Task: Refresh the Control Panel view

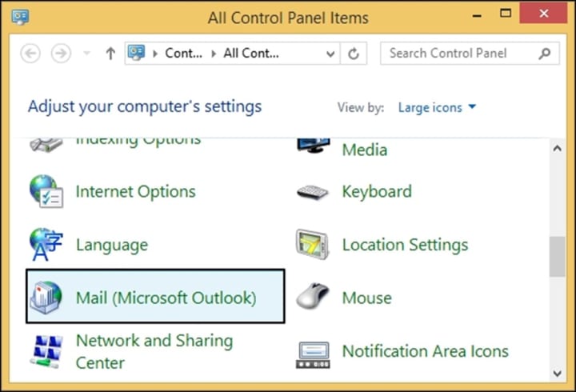Action: click(354, 54)
